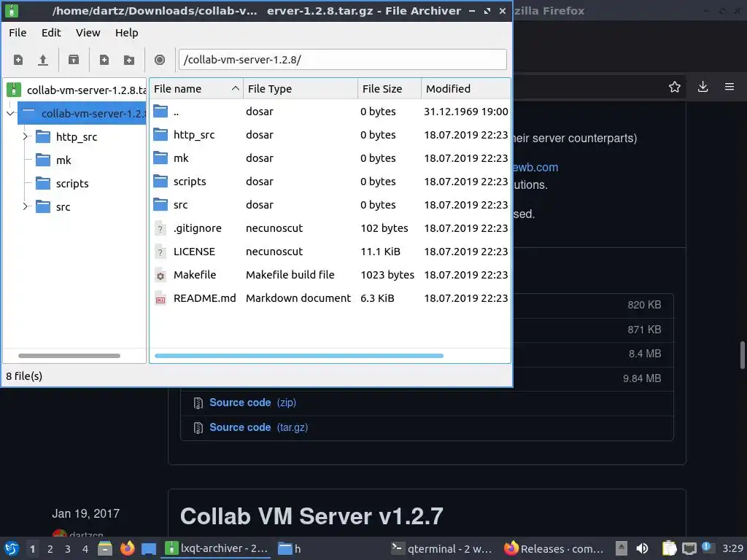This screenshot has height=560, width=747.
Task: Switch to Releases Firefox taskbar window
Action: click(x=555, y=548)
